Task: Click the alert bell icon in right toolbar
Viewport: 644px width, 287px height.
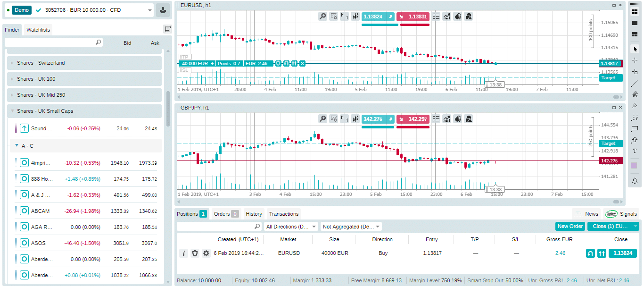Action: 635,181
